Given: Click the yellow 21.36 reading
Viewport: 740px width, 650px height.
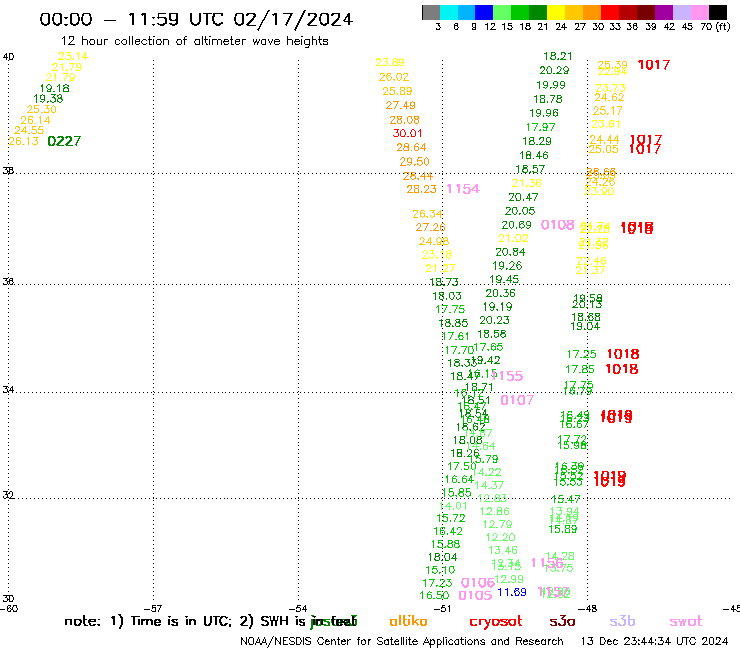Looking at the screenshot, I should click(527, 183).
